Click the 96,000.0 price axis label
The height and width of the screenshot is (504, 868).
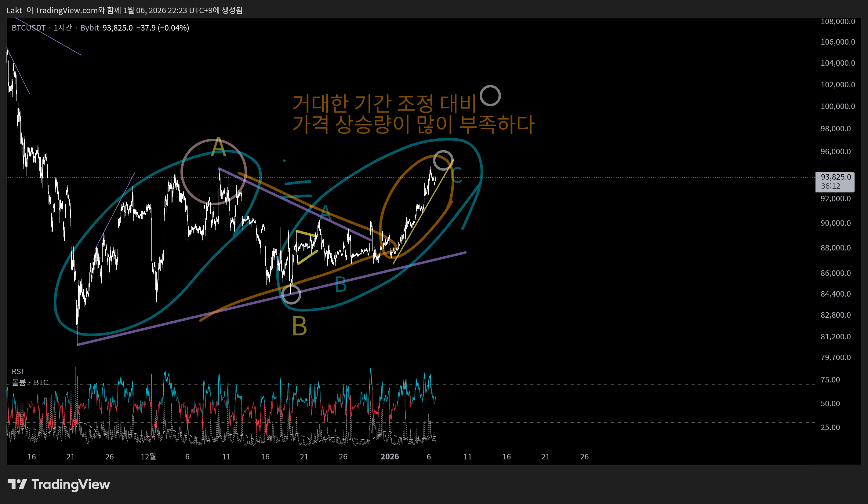[836, 152]
